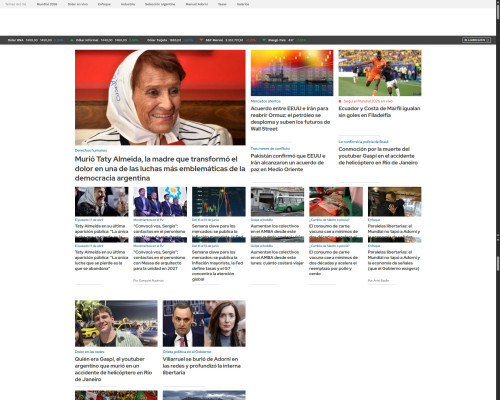Open the Mundial 2026 topic link
The height and width of the screenshot is (400, 500).
click(x=47, y=4)
